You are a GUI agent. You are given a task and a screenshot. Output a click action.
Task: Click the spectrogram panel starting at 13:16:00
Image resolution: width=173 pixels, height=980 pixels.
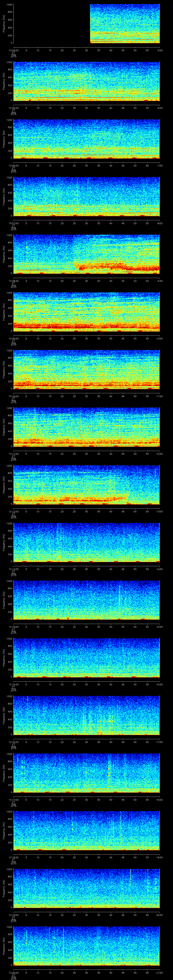pos(87,716)
